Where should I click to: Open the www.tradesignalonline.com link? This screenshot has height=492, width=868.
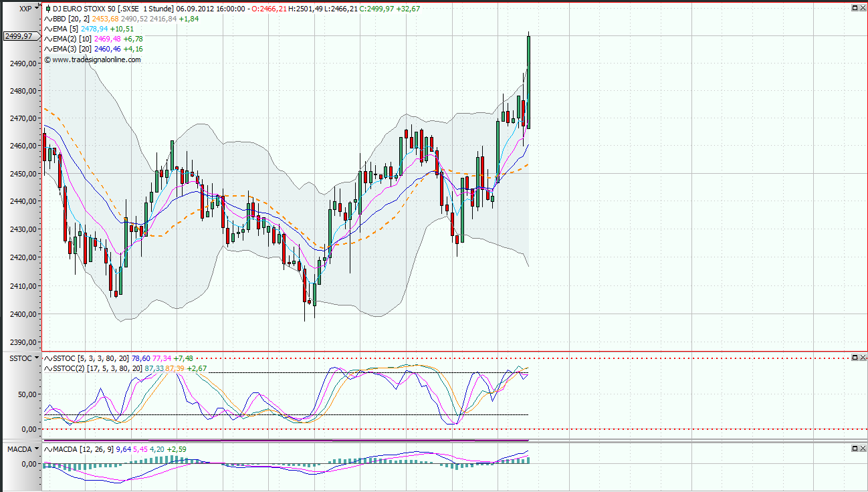pyautogui.click(x=92, y=59)
